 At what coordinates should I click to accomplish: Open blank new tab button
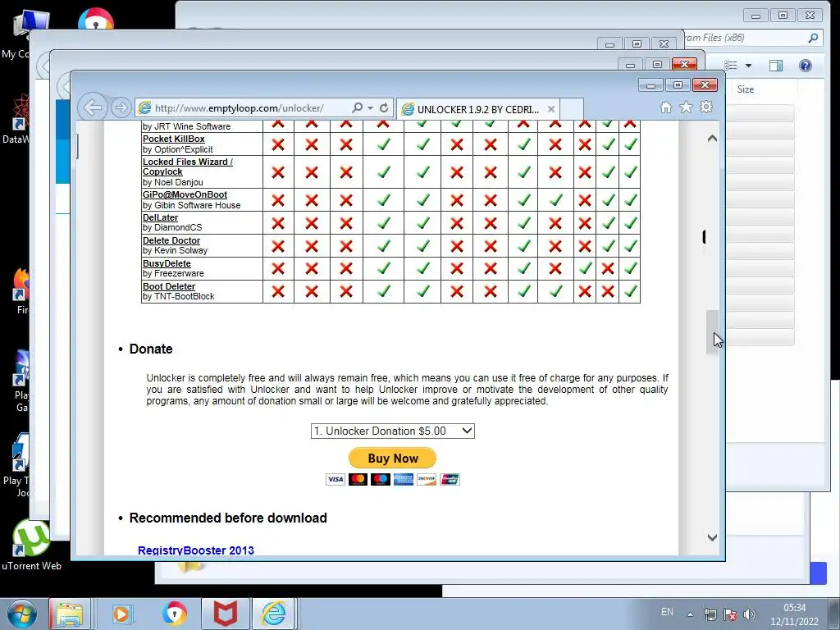(x=572, y=109)
